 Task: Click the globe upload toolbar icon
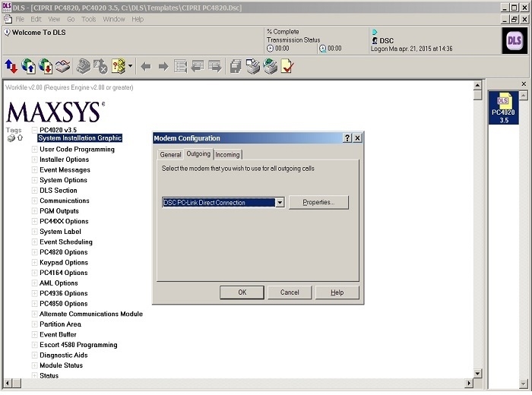click(29, 66)
